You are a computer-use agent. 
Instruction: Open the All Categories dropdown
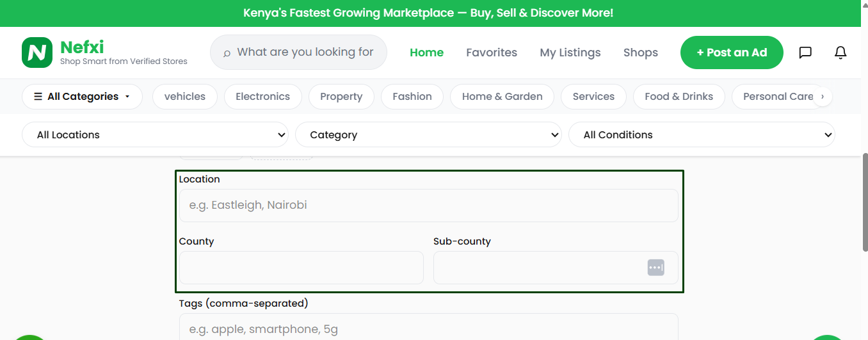click(82, 97)
